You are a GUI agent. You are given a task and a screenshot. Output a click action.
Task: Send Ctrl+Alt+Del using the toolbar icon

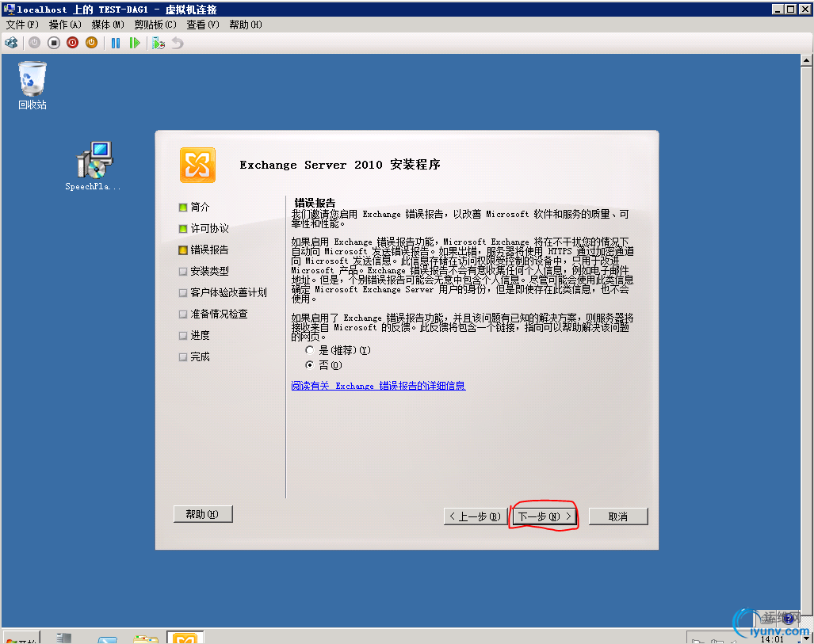pos(11,43)
